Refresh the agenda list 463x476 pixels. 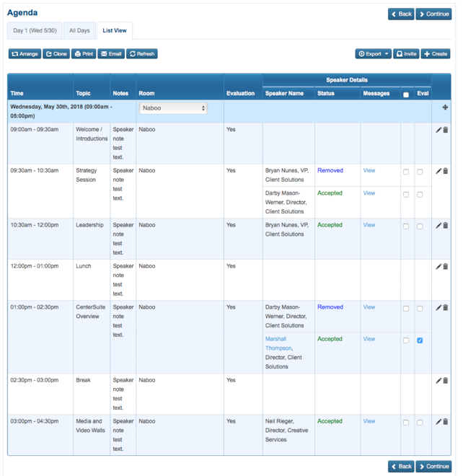coord(142,54)
